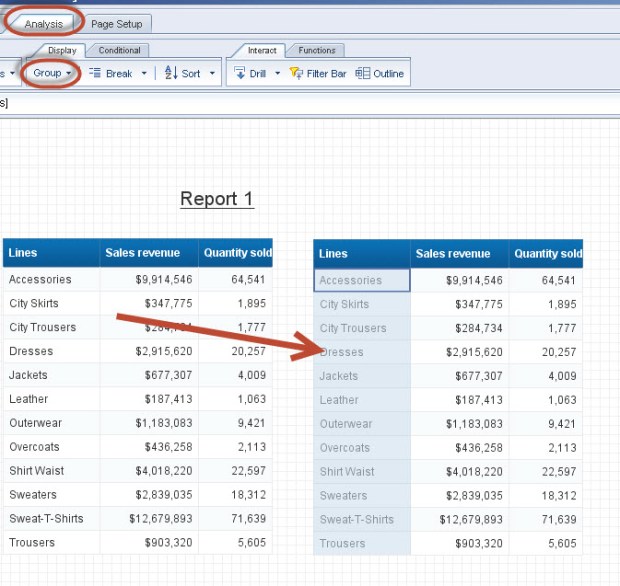This screenshot has height=586, width=620.
Task: Click the Group button
Action: 47,73
